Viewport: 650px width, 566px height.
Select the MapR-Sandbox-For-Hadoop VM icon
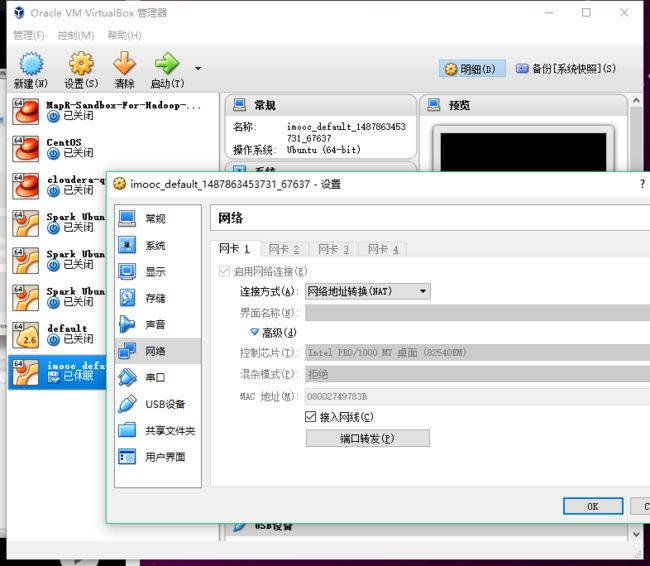click(25, 111)
